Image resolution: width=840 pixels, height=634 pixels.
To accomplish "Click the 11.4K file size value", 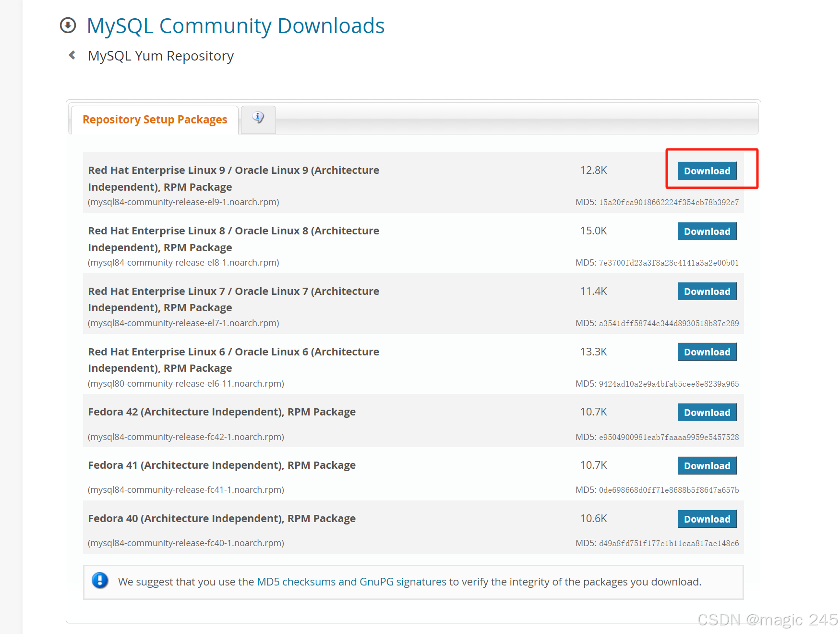I will click(x=594, y=292).
